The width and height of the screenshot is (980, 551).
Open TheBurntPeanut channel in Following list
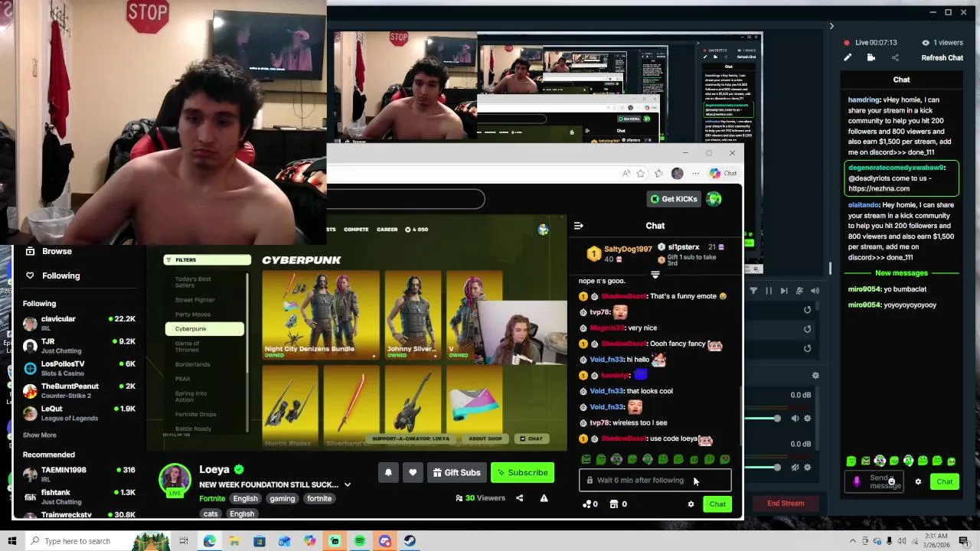(79, 390)
